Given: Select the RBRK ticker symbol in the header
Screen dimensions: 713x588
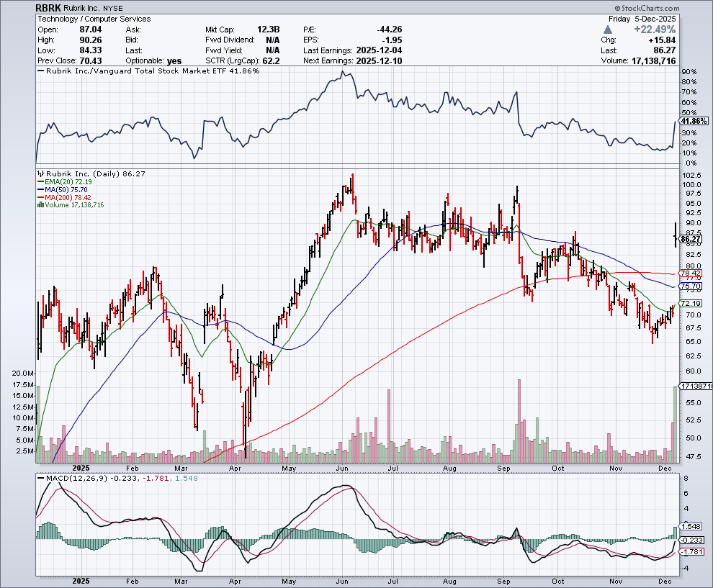Looking at the screenshot, I should tap(48, 6).
